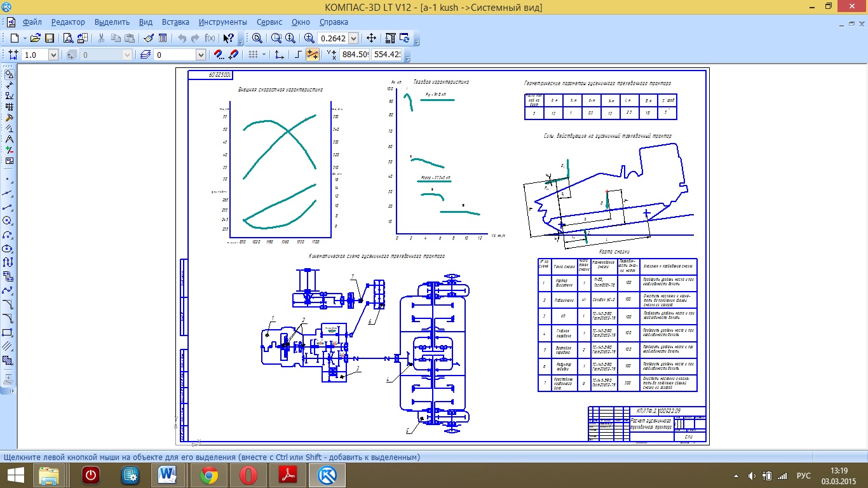Open the Opera browser from the taskbar
The height and width of the screenshot is (488, 868).
(x=248, y=475)
